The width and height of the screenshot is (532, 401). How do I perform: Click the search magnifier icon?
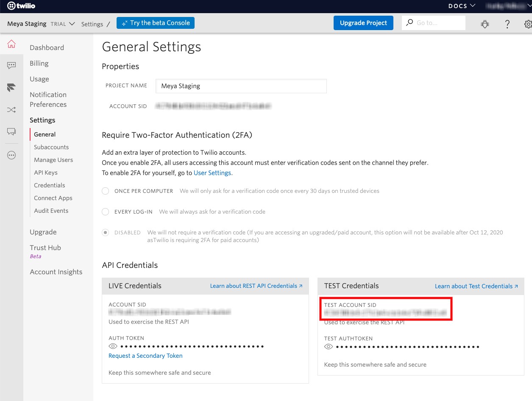click(409, 22)
